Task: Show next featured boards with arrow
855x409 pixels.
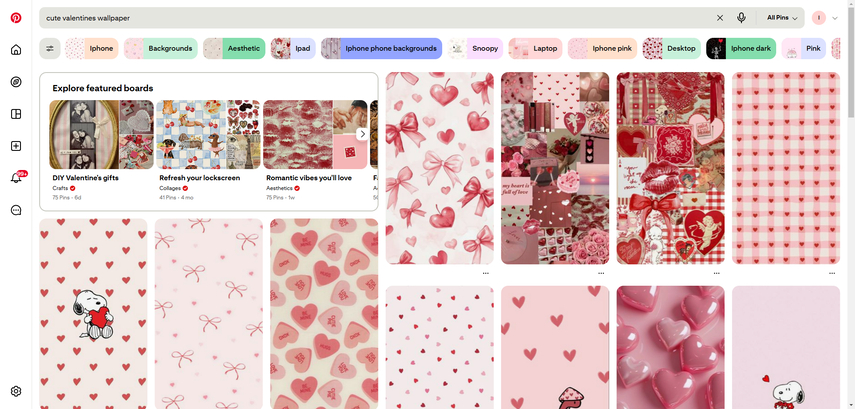Action: point(362,134)
